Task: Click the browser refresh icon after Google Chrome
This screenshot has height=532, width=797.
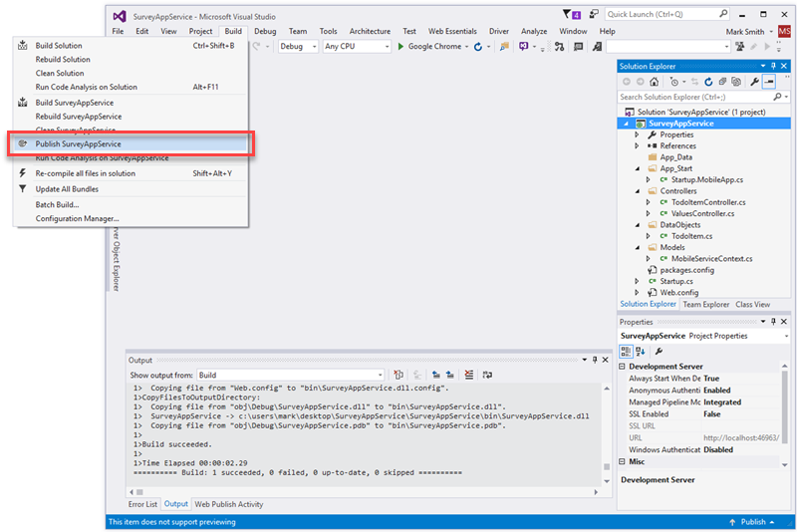Action: (x=478, y=47)
